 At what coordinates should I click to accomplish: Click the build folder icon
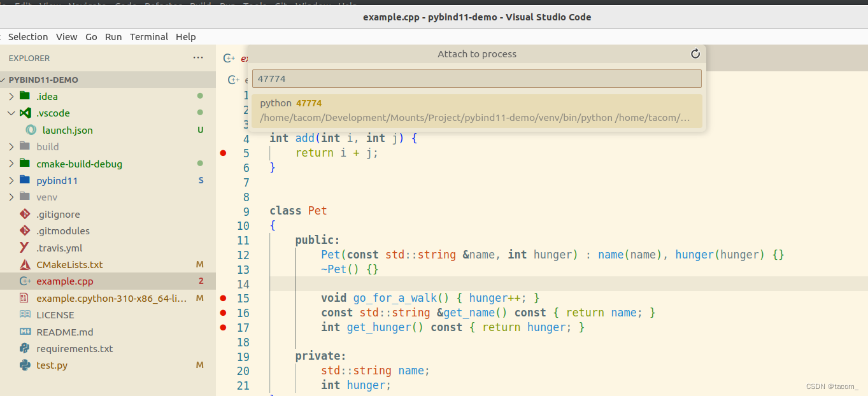[25, 146]
